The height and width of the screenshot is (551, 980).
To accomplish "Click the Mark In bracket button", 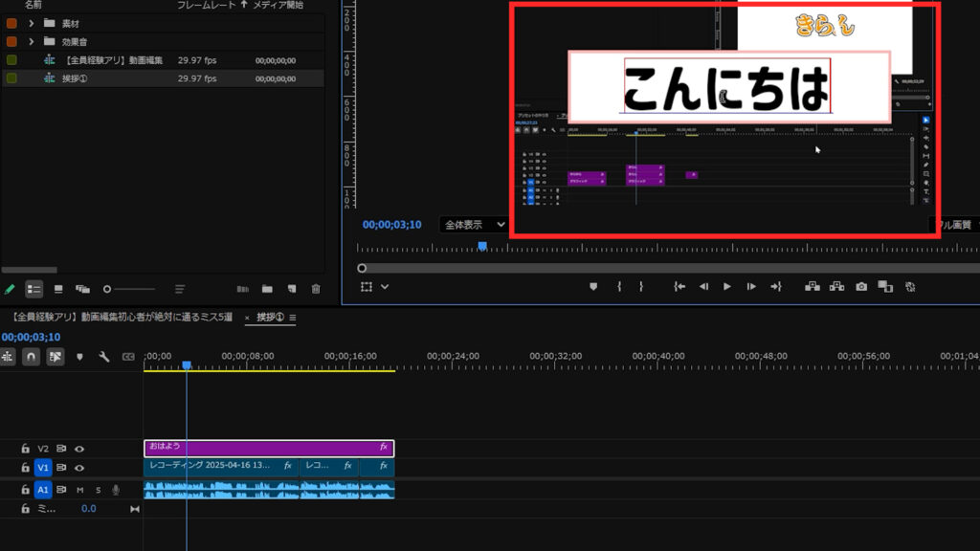I will pyautogui.click(x=619, y=286).
